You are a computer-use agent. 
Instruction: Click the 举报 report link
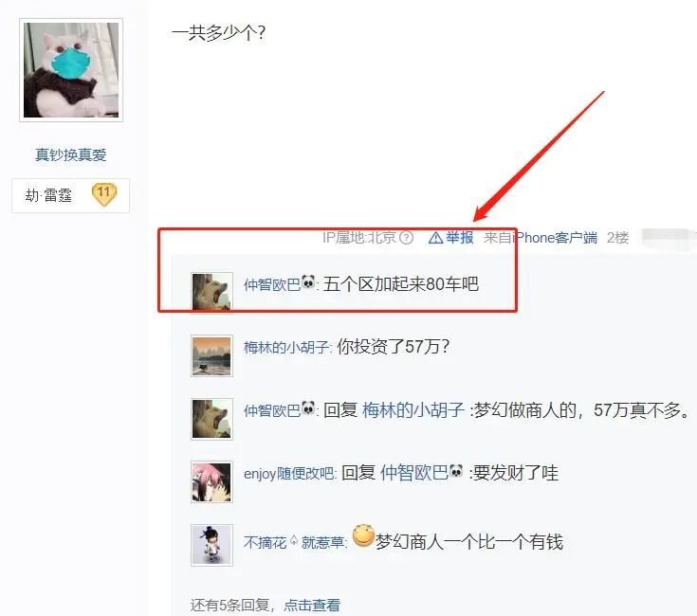459,238
